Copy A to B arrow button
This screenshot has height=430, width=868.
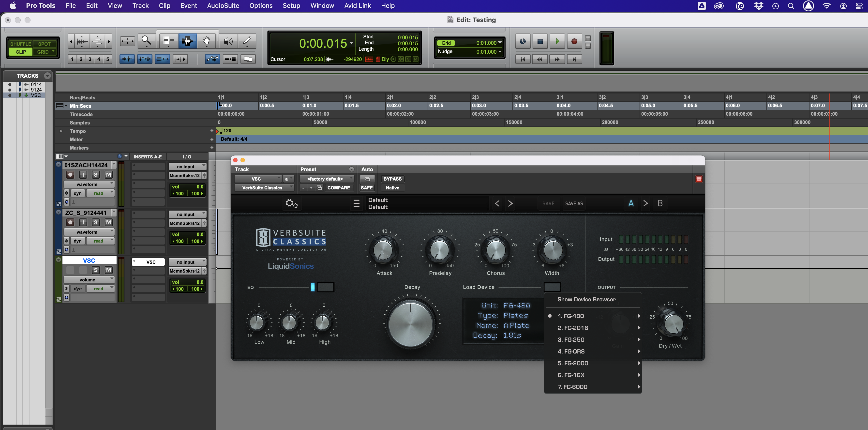(645, 203)
